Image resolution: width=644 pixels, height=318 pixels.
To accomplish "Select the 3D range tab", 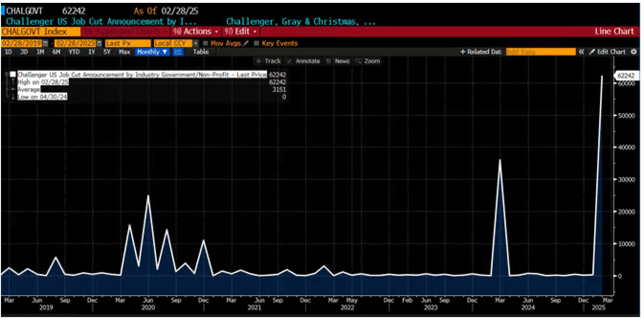I will (x=24, y=52).
